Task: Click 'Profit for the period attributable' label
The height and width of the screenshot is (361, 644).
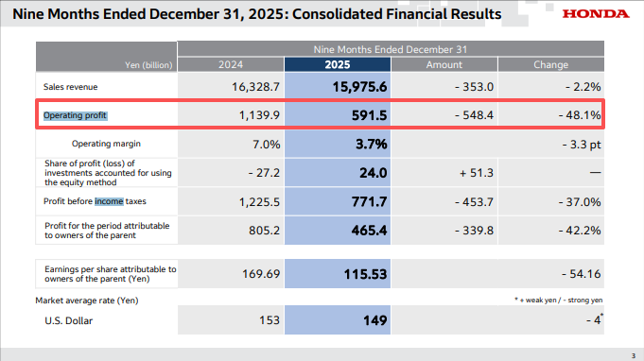Action: [107, 231]
